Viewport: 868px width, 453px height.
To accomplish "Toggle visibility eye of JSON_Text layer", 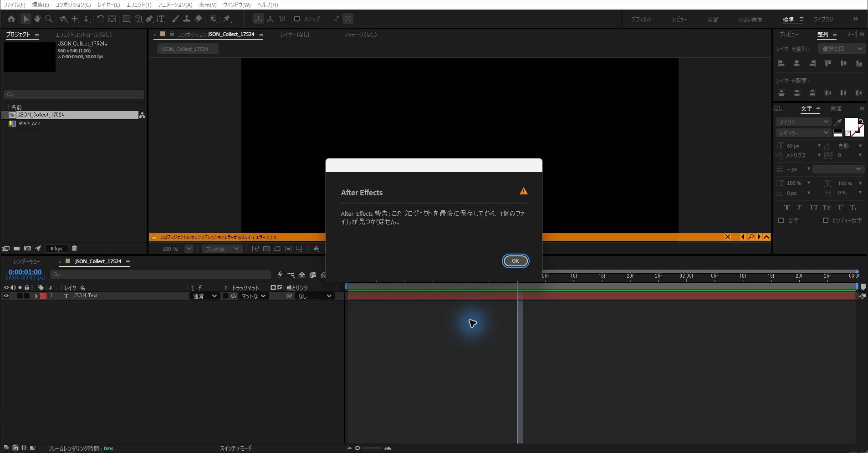I will pos(6,296).
